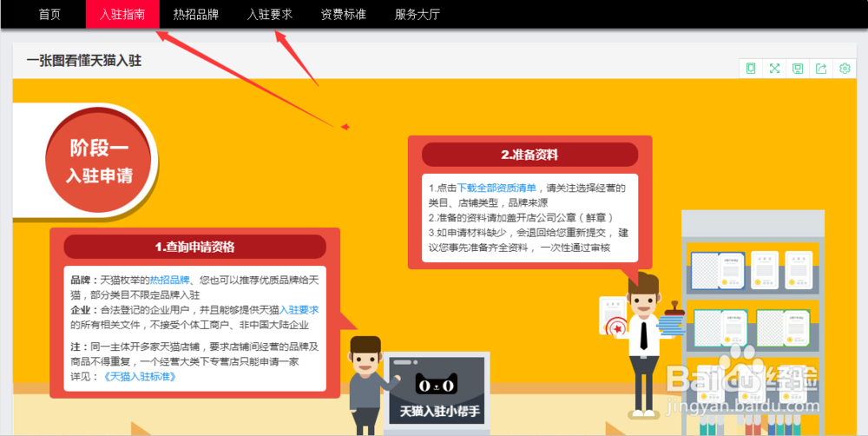This screenshot has width=868, height=436.
Task: Click the 下载全部资质清单 link
Action: [496, 188]
